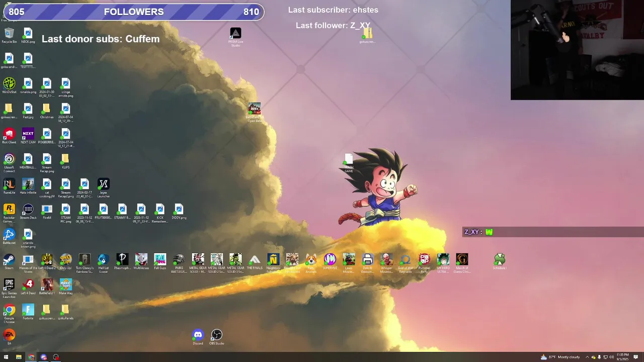
Task: Select the Battlefield Open Beta icon
Action: (255, 113)
